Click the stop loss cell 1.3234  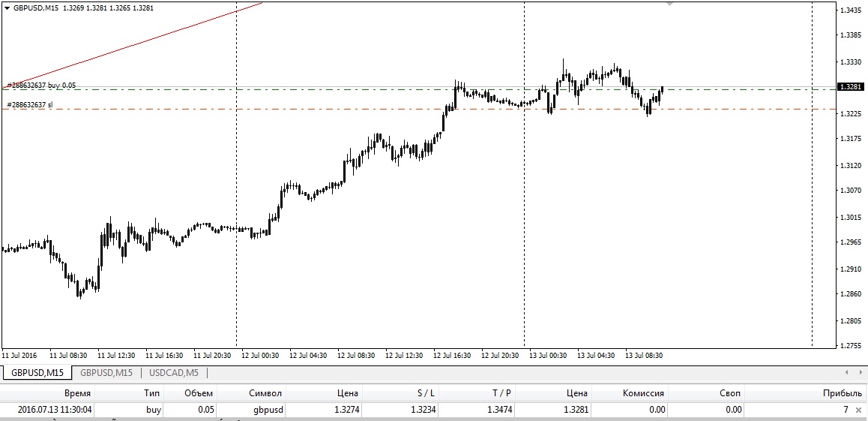tap(423, 410)
